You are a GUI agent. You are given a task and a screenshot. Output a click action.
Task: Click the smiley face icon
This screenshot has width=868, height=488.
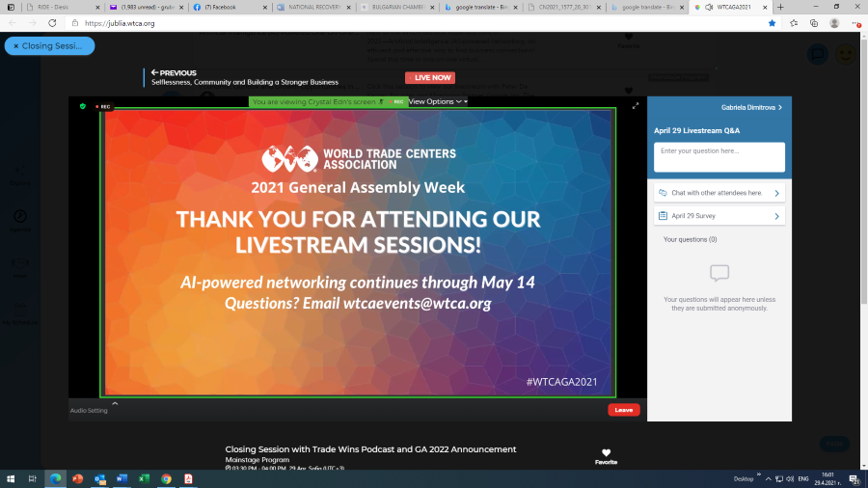click(845, 54)
